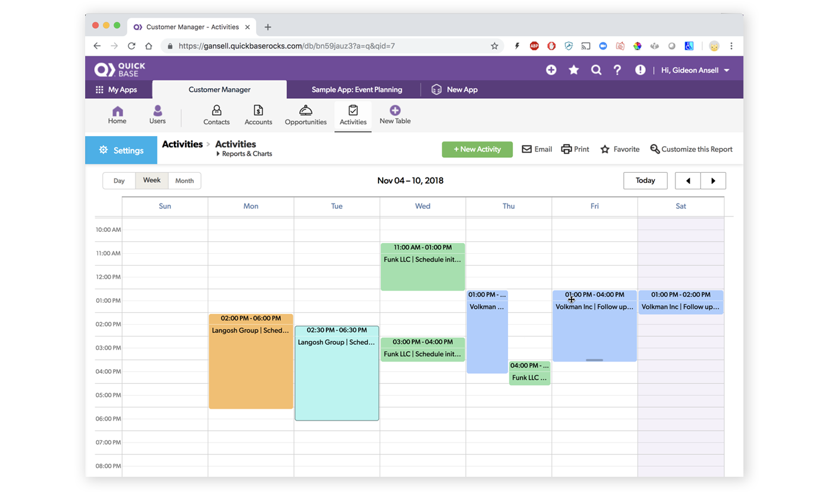828x504 pixels.
Task: Open the Settings gear button
Action: (x=121, y=150)
